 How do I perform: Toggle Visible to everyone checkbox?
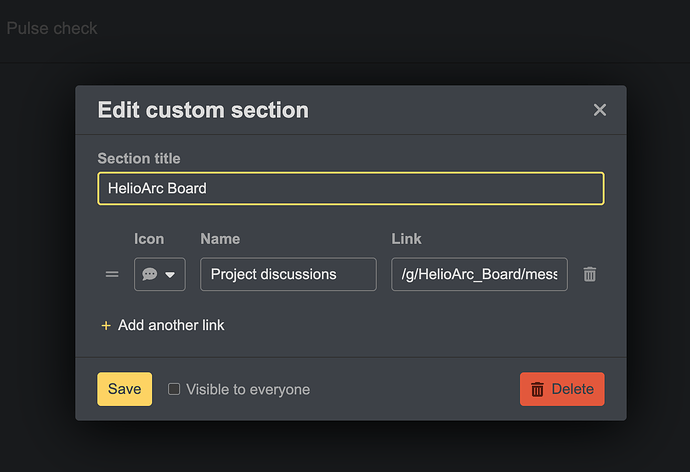174,389
